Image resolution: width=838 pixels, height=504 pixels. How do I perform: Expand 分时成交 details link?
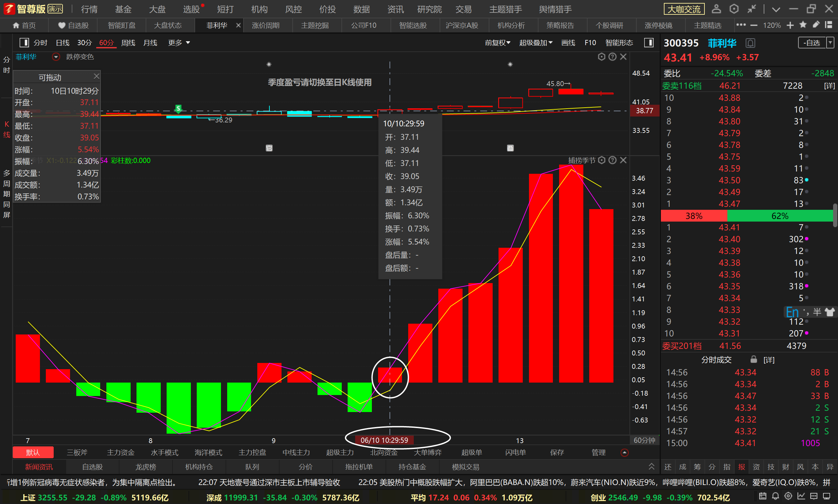pos(769,360)
